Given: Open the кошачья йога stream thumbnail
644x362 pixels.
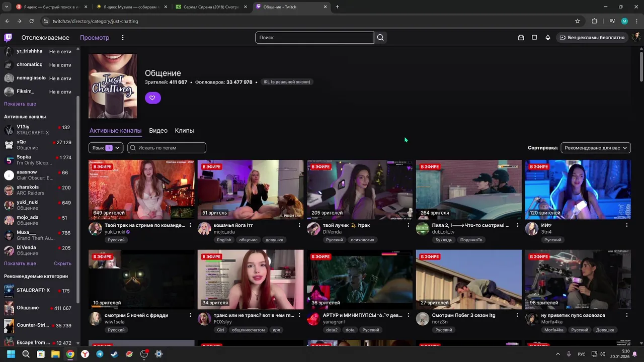Looking at the screenshot, I should click(x=251, y=190).
